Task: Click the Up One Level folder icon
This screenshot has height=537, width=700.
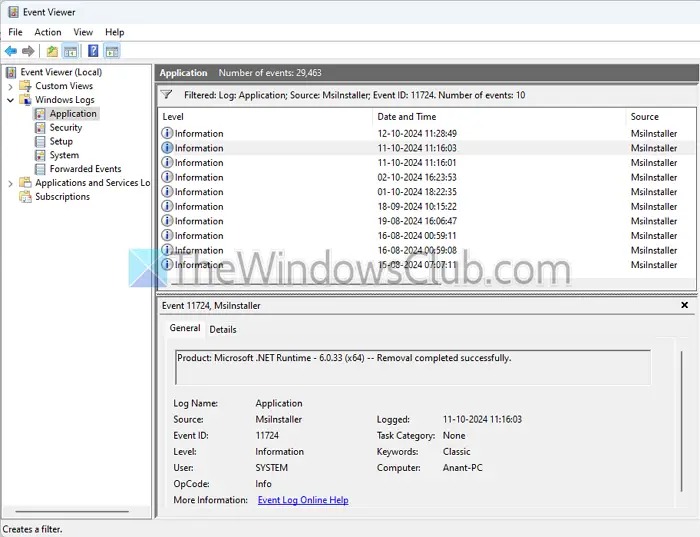Action: (52, 51)
